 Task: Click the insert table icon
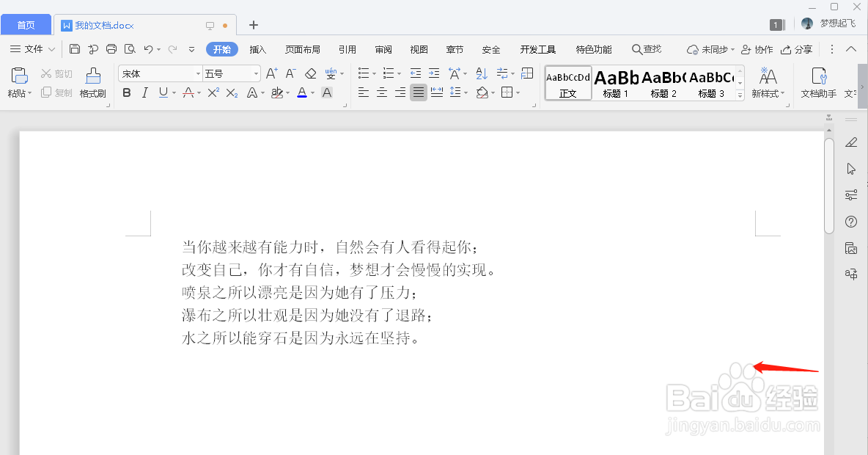point(526,73)
